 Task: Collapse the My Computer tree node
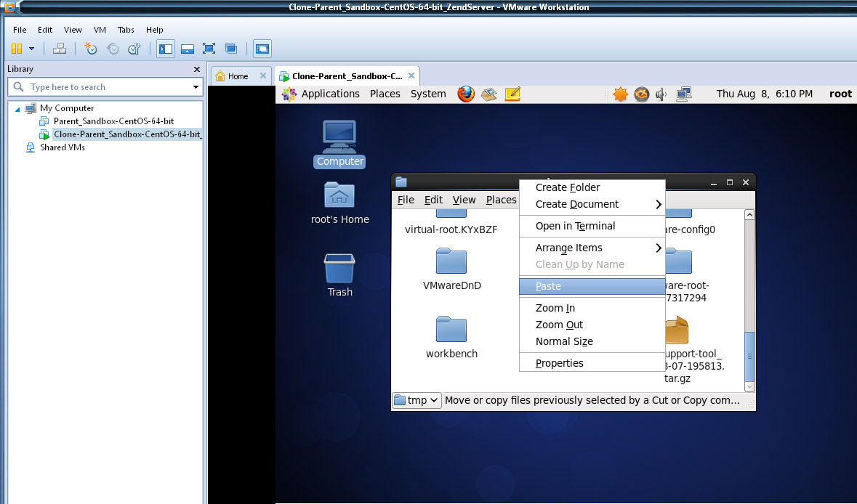coord(17,109)
